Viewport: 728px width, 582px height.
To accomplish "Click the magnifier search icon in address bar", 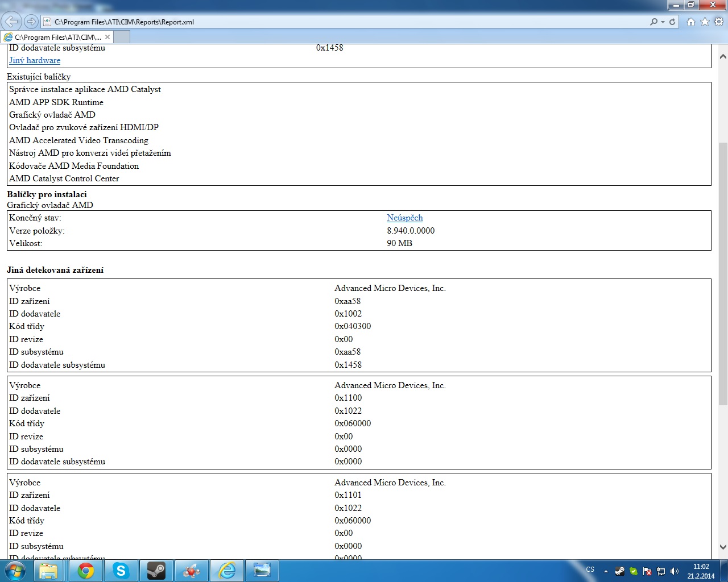I will click(654, 22).
